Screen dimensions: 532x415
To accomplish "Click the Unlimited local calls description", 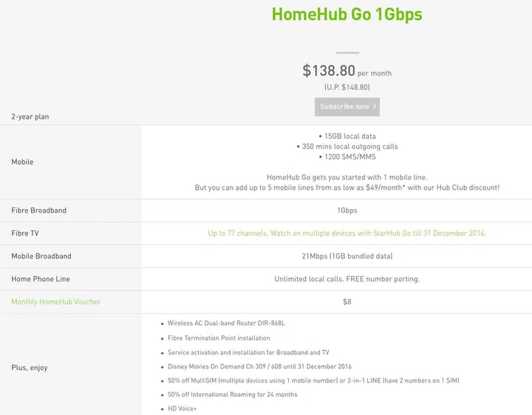I will pos(347,279).
